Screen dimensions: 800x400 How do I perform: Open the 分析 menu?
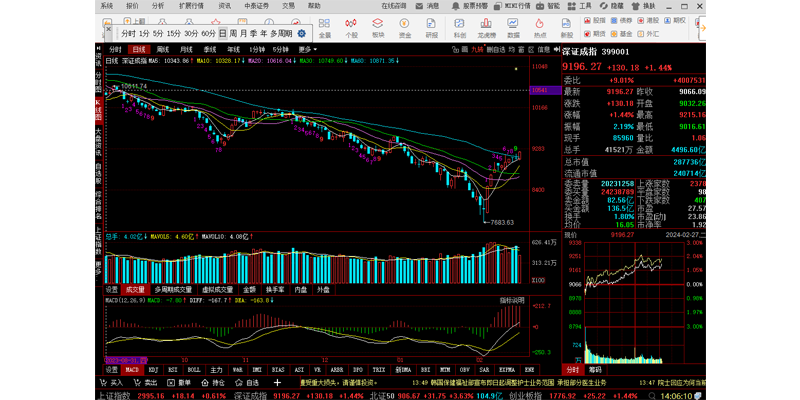[x=158, y=6]
